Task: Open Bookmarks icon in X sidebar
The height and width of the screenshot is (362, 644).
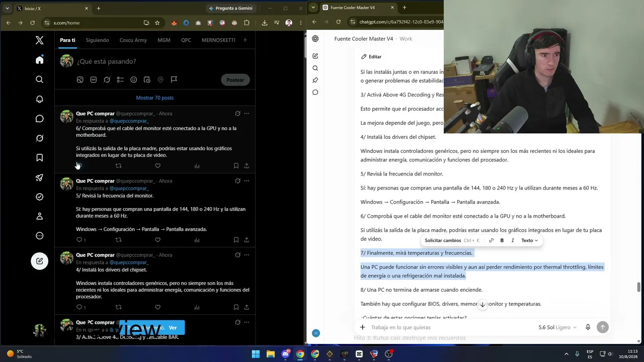Action: 40,158
